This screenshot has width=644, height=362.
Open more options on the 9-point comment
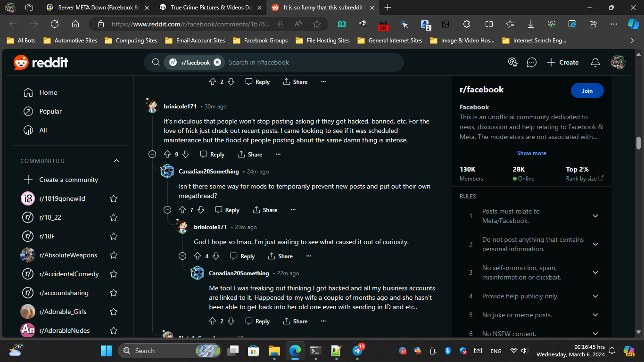point(278,154)
